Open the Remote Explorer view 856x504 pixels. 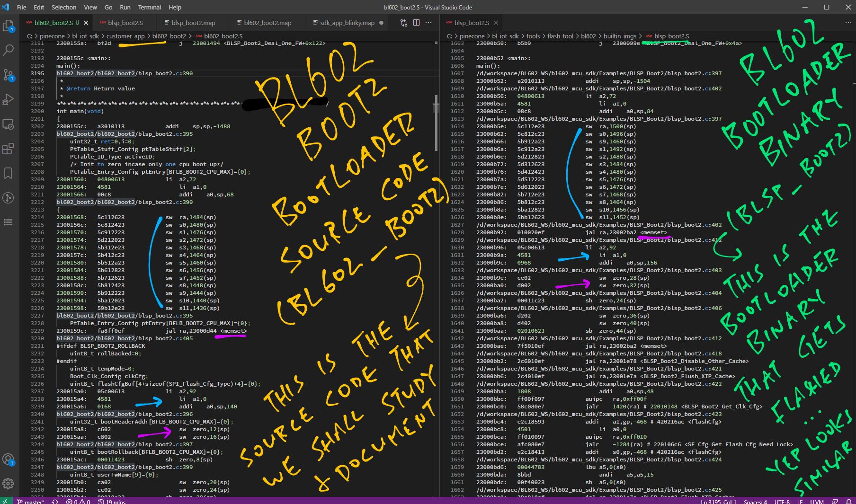click(8, 124)
